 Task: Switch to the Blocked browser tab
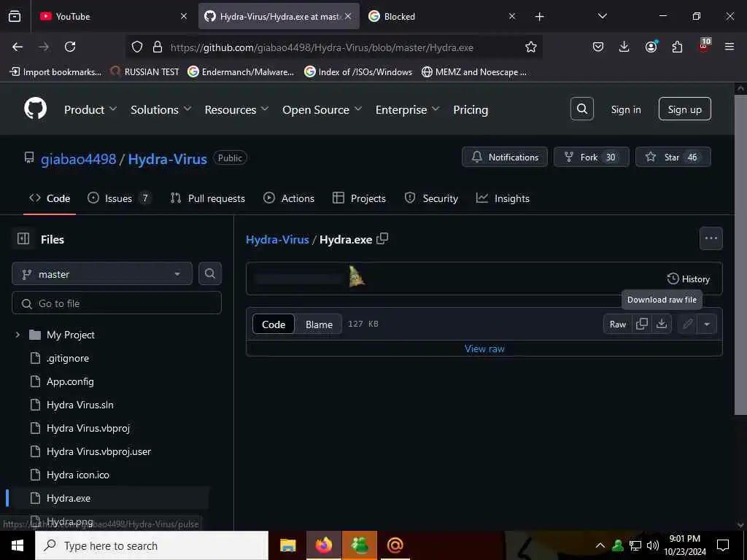(442, 16)
